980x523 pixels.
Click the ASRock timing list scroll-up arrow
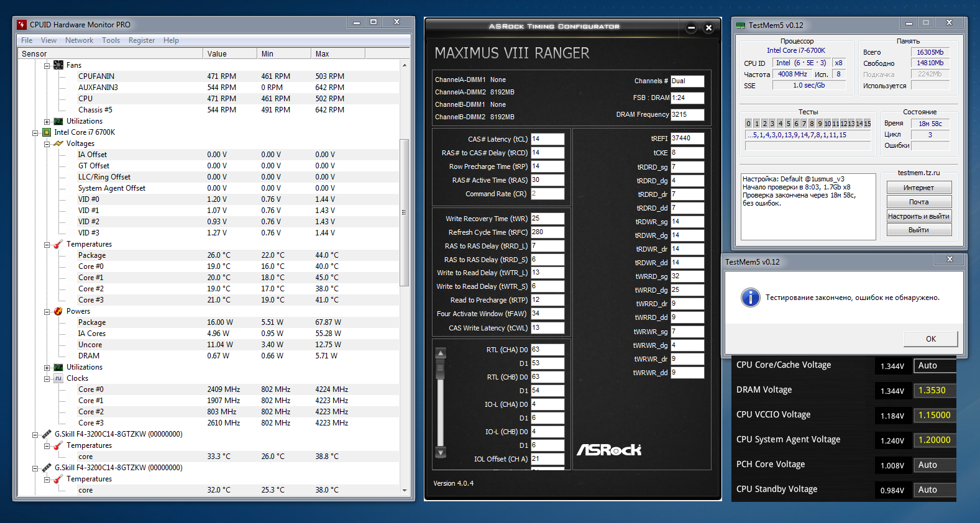[441, 353]
